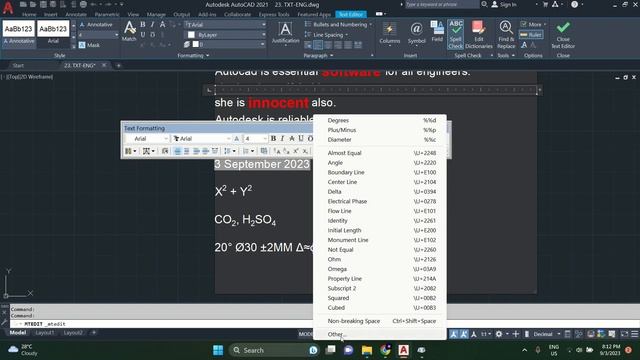Open the Symbol insert menu in ribbon
The width and height of the screenshot is (640, 360).
(416, 33)
